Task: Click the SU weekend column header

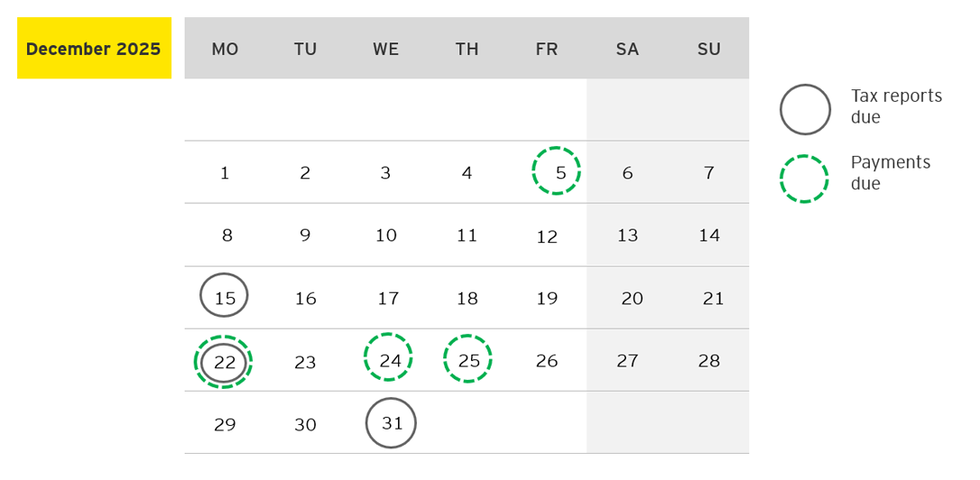Action: (x=709, y=50)
